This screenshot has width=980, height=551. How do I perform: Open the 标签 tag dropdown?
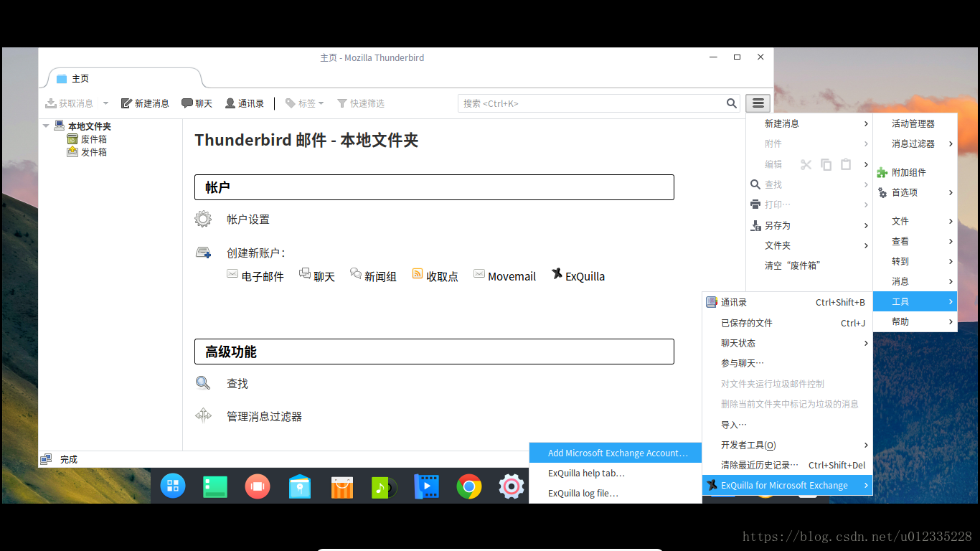tap(304, 103)
